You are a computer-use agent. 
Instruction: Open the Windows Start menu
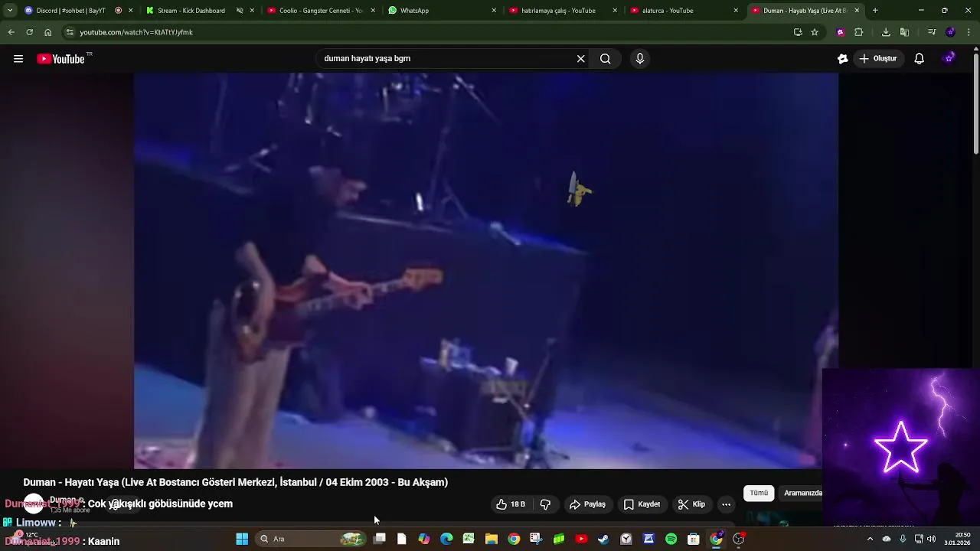point(242,539)
